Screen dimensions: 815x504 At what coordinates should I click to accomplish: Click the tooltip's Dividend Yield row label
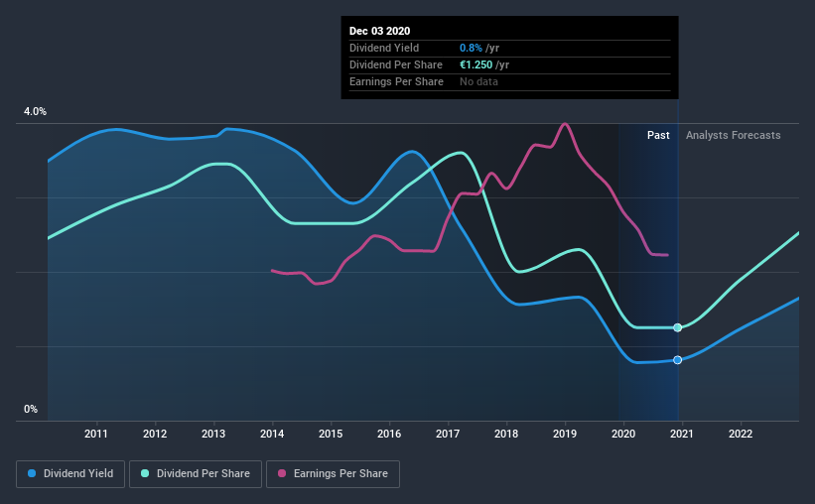point(384,48)
